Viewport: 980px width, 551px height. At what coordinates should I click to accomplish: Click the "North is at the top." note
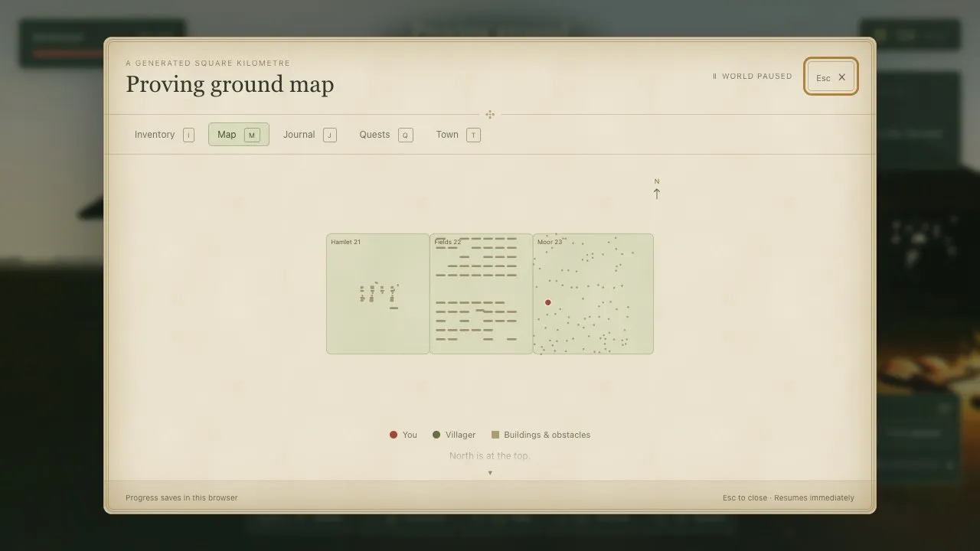pyautogui.click(x=490, y=456)
